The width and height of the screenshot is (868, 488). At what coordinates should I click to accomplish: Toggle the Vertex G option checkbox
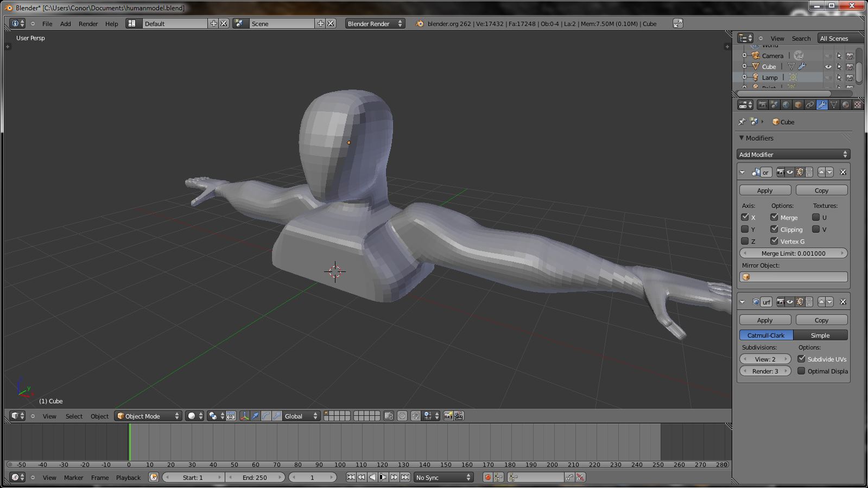pos(774,241)
